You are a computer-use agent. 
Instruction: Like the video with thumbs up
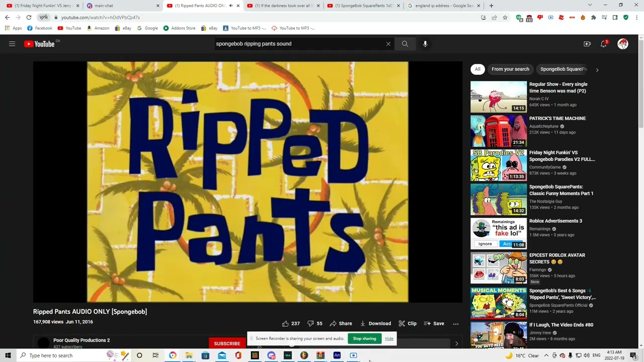tap(291, 323)
